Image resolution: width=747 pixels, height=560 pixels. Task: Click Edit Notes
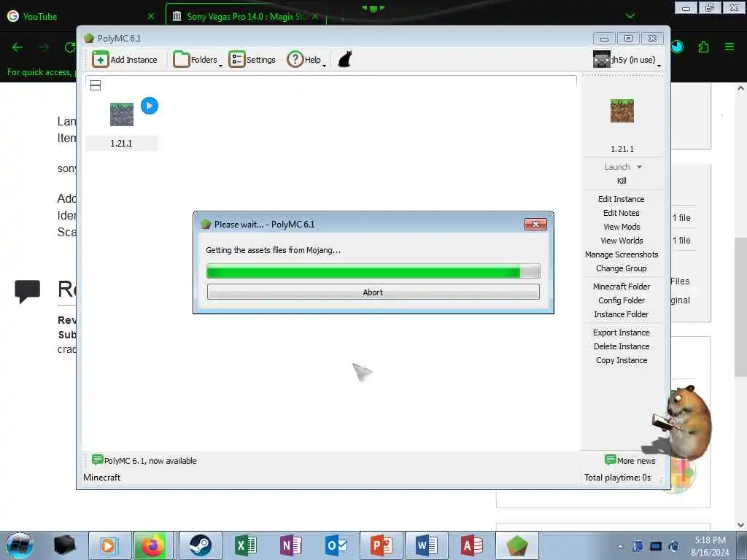pyautogui.click(x=622, y=213)
